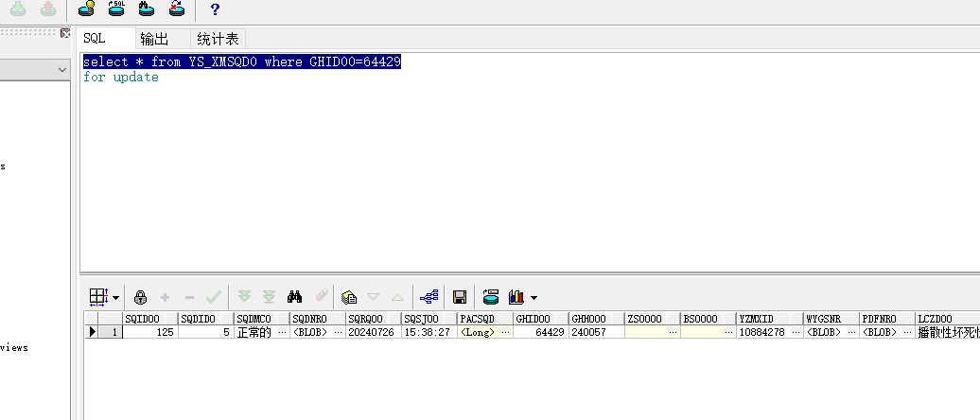Click the 240057 GHH000 cell
This screenshot has height=420, width=980.
597,332
